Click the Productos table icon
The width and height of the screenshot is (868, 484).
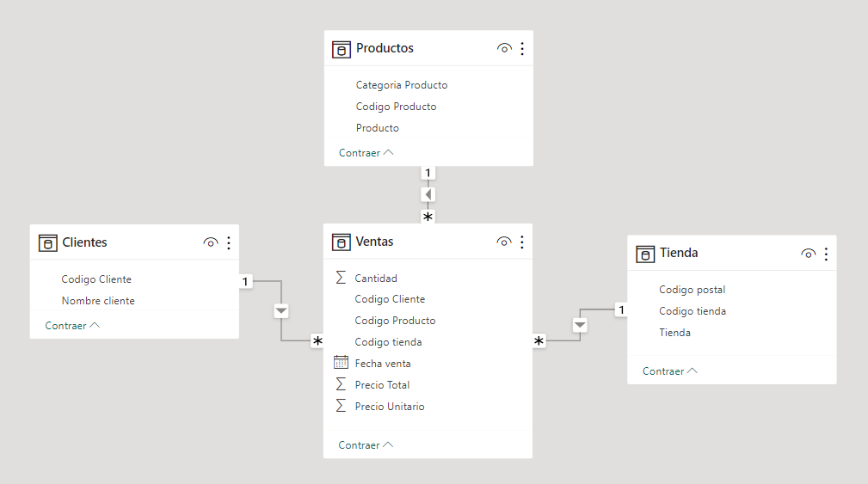pyautogui.click(x=342, y=49)
